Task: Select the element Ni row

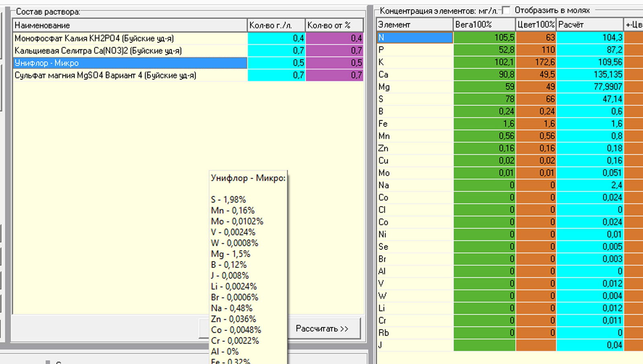Action: pyautogui.click(x=415, y=234)
